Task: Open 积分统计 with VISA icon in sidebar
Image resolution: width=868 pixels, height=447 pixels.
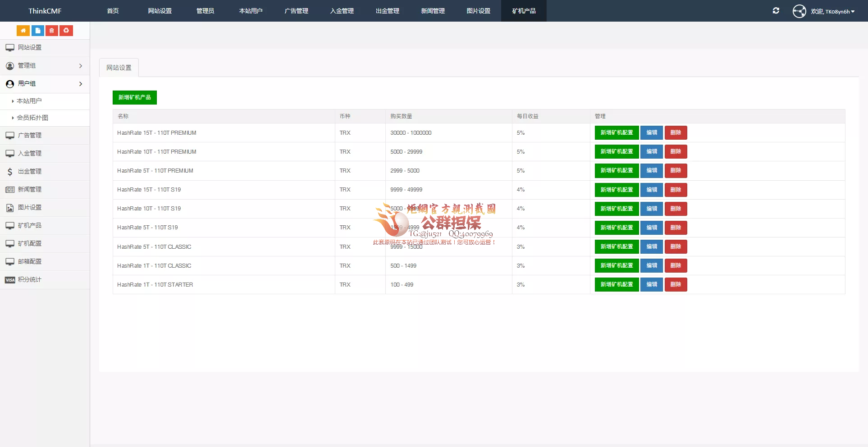Action: pos(30,280)
